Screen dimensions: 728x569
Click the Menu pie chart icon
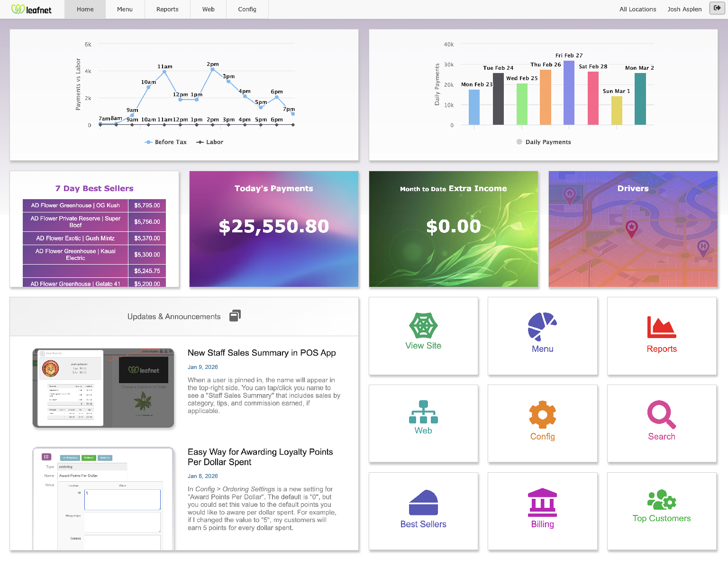coord(542,326)
